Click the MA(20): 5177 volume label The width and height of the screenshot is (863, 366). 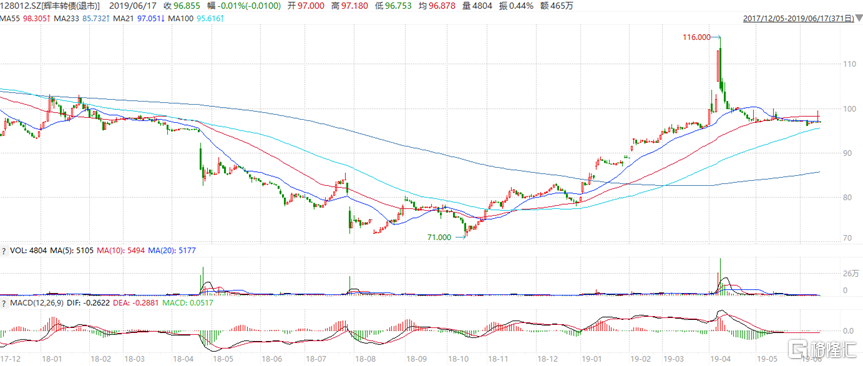click(x=171, y=250)
